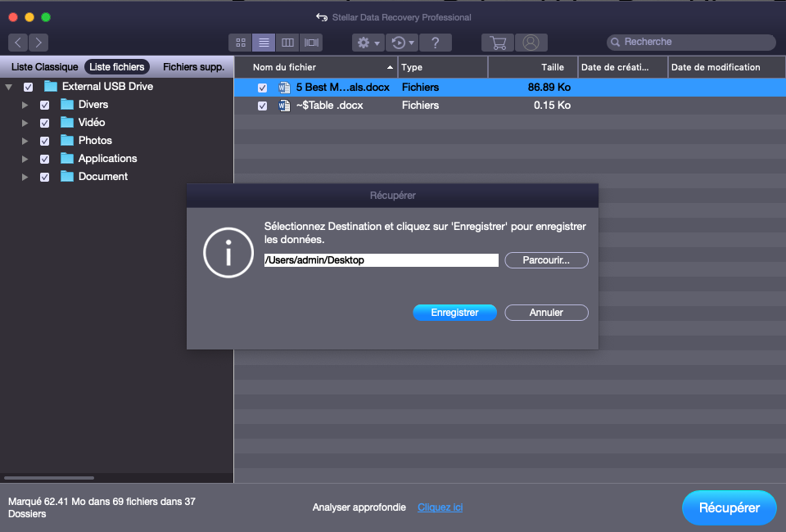This screenshot has height=532, width=786.
Task: Switch to Liste Classique tab
Action: coord(44,67)
